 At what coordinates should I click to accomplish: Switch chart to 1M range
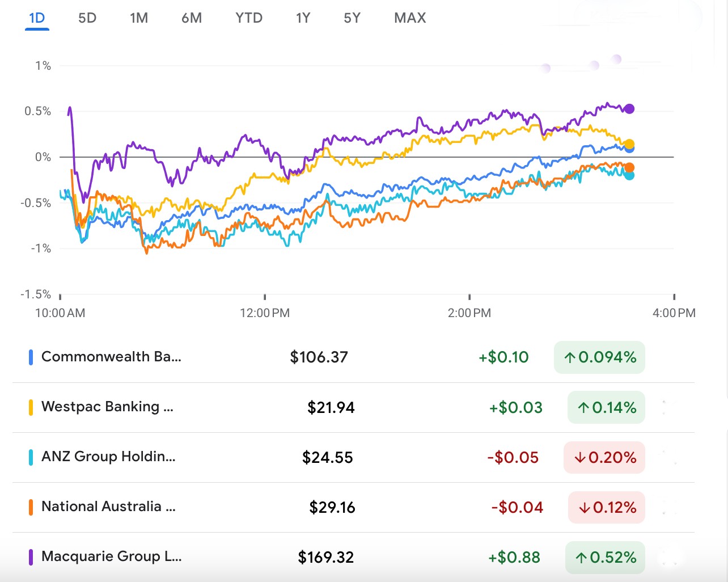click(139, 18)
